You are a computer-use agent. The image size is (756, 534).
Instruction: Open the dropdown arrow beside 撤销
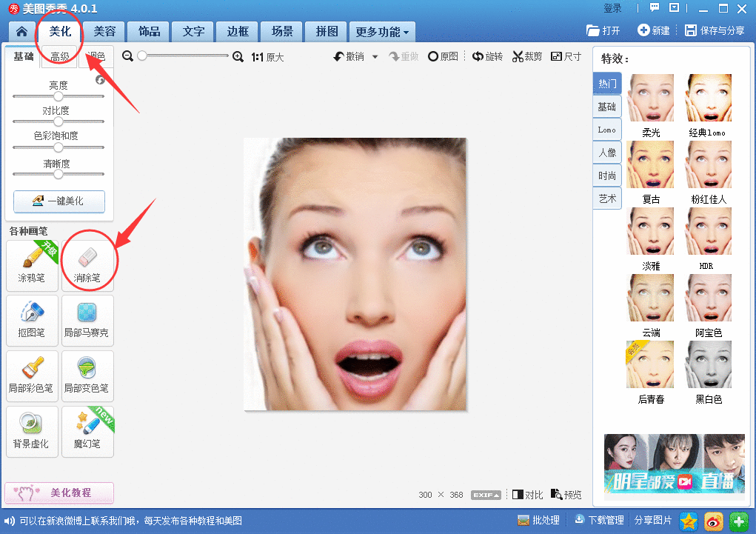click(375, 57)
